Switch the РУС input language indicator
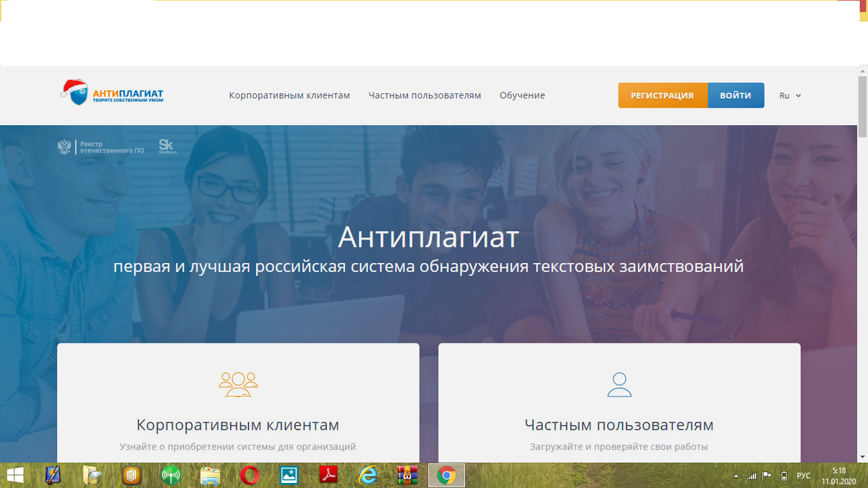The width and height of the screenshot is (868, 488). (x=803, y=476)
